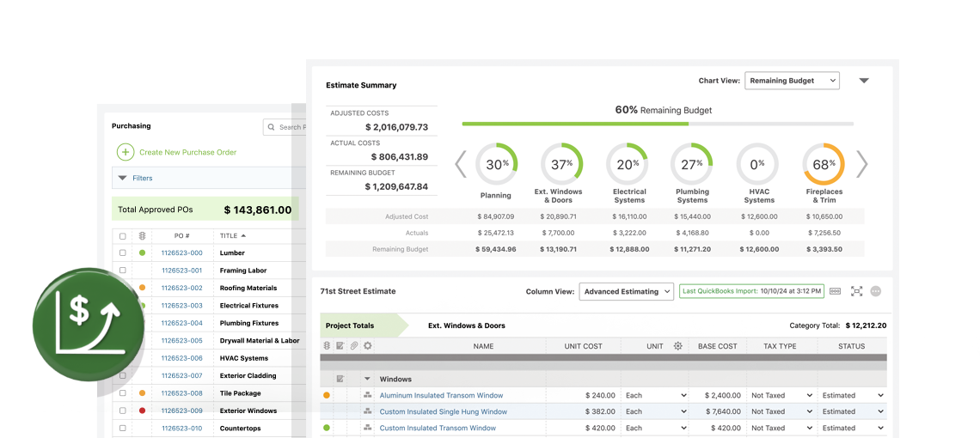Click the Last QuickBooks Import button
This screenshot has width=980, height=438.
(x=751, y=291)
